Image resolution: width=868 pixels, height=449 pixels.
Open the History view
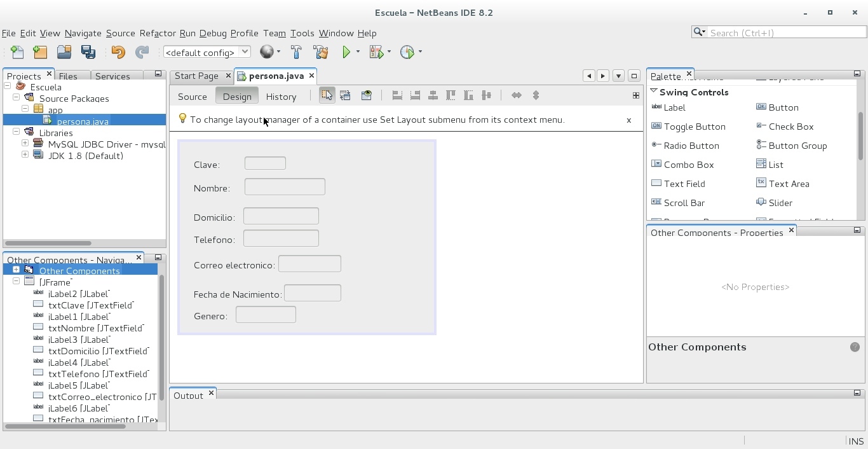[x=281, y=96]
